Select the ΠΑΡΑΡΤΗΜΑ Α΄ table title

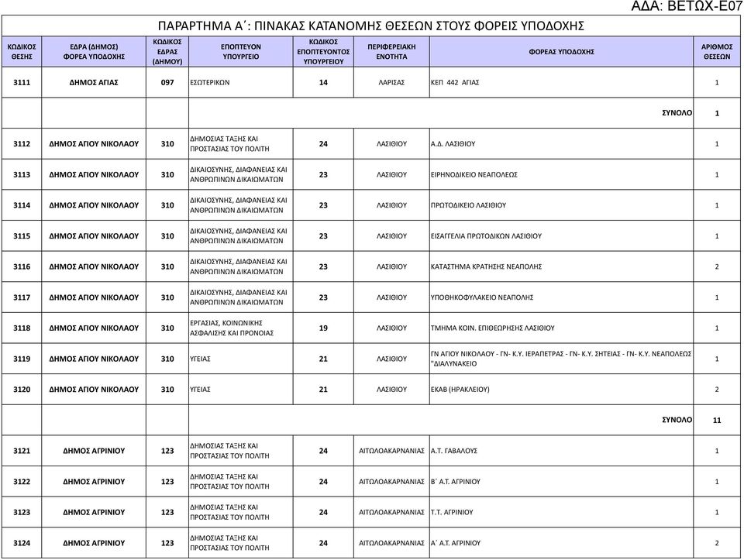tap(370, 26)
